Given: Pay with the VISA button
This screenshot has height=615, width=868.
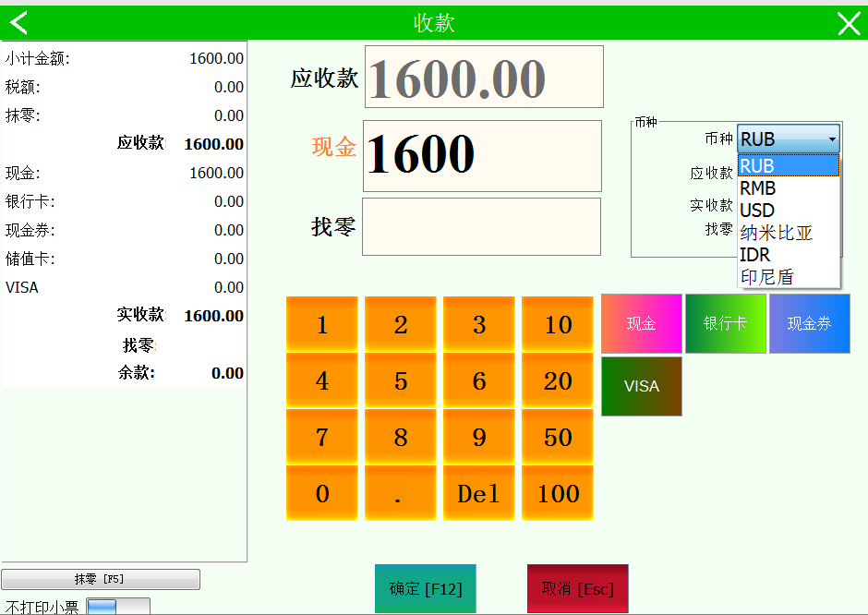Looking at the screenshot, I should click(x=642, y=386).
